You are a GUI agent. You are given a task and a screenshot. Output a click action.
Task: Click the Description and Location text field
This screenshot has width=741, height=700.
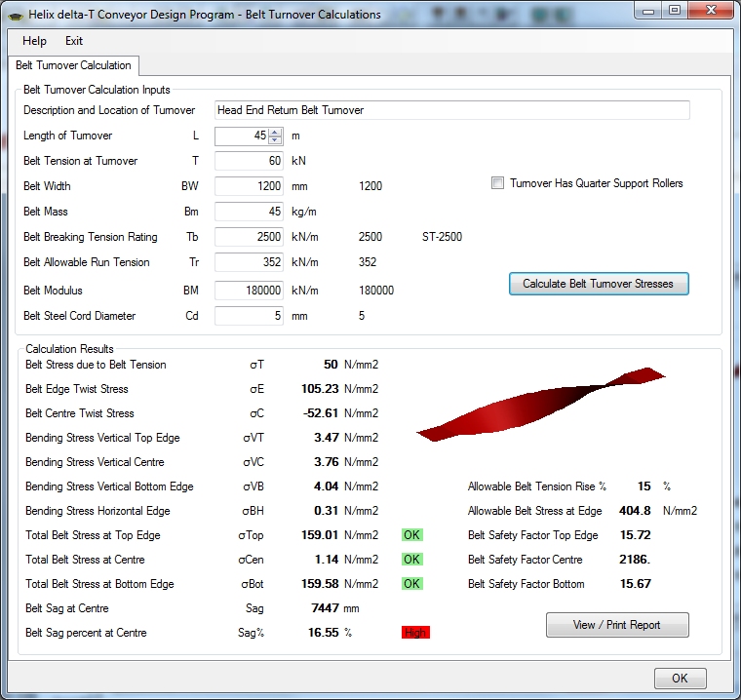451,110
